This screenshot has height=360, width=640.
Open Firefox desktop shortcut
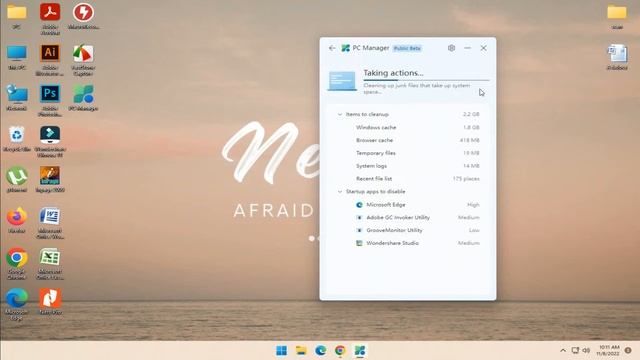pyautogui.click(x=17, y=220)
